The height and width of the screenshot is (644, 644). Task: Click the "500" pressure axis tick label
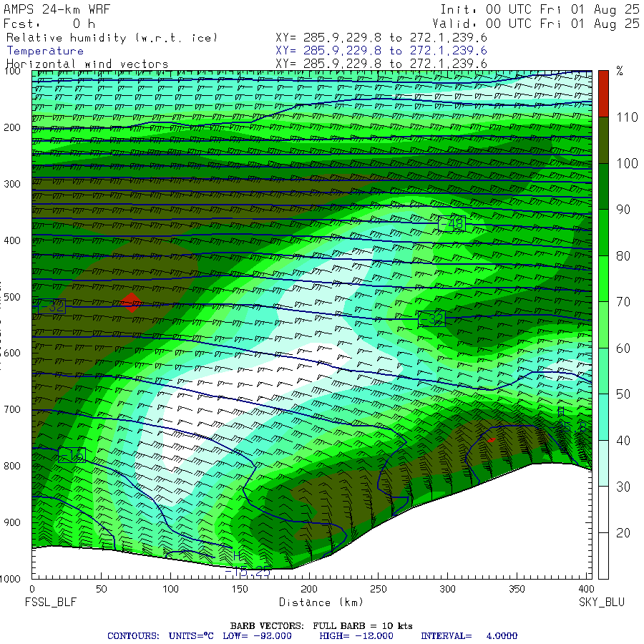point(12,297)
